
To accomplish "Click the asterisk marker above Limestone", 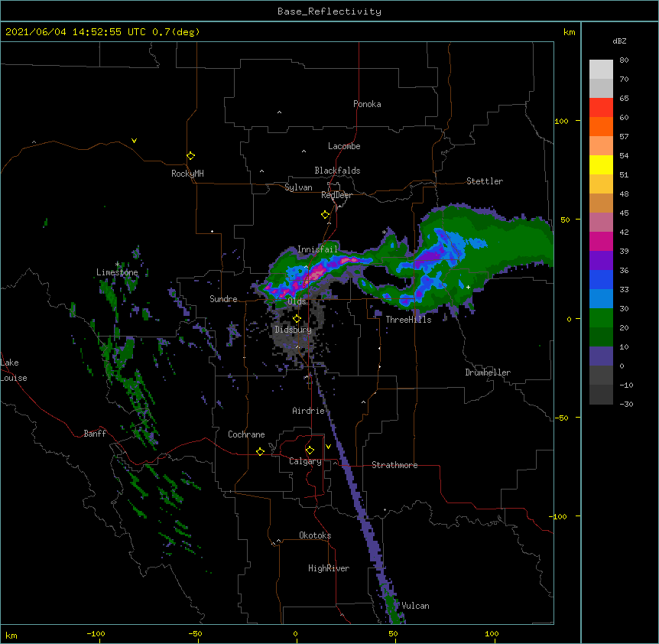I will click(x=118, y=265).
